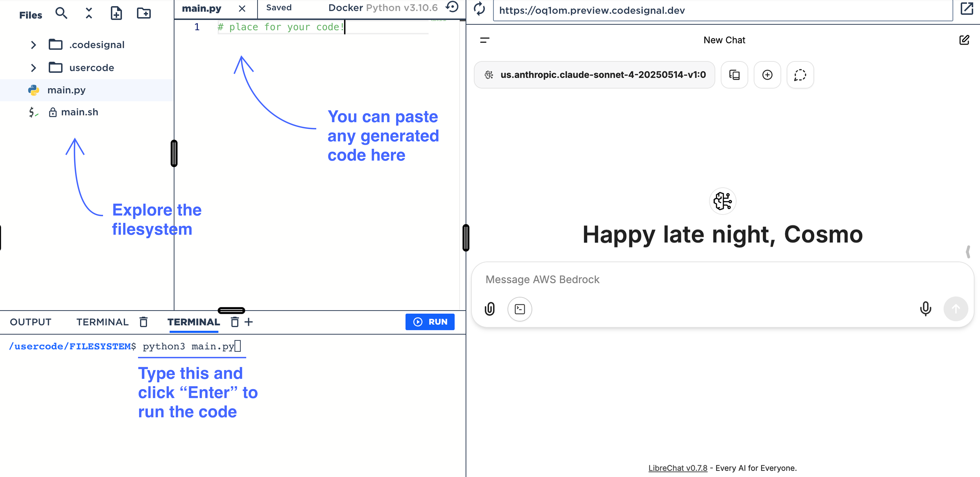Add a new terminal plus icon
Screen dimensions: 980x477
pyautogui.click(x=248, y=322)
